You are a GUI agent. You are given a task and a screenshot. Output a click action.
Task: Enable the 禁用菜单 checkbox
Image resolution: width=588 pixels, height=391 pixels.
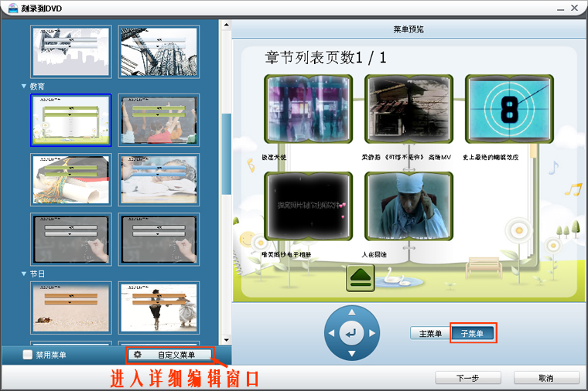pos(27,355)
